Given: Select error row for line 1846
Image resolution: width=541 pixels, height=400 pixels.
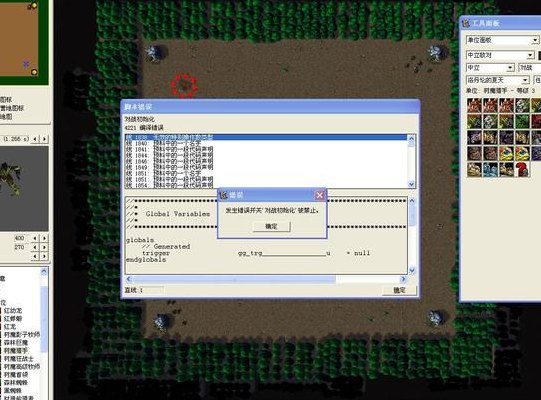Looking at the screenshot, I should 266,161.
